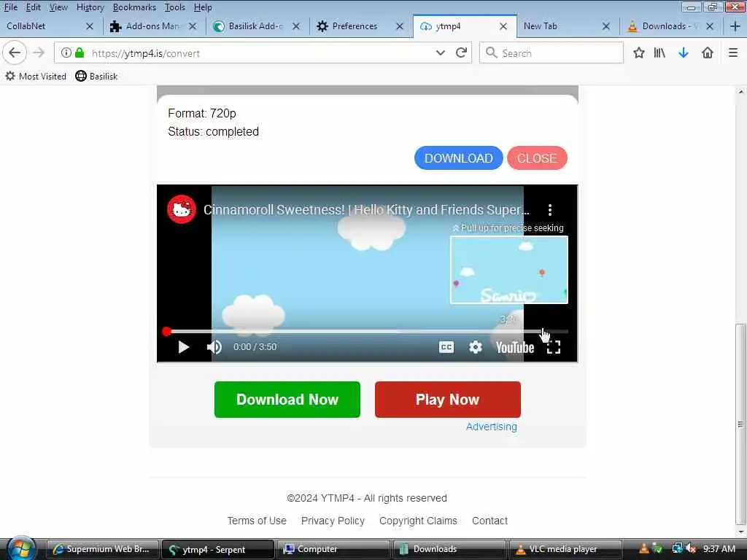Mute the video volume speaker icon
This screenshot has height=560, width=747.
click(214, 347)
